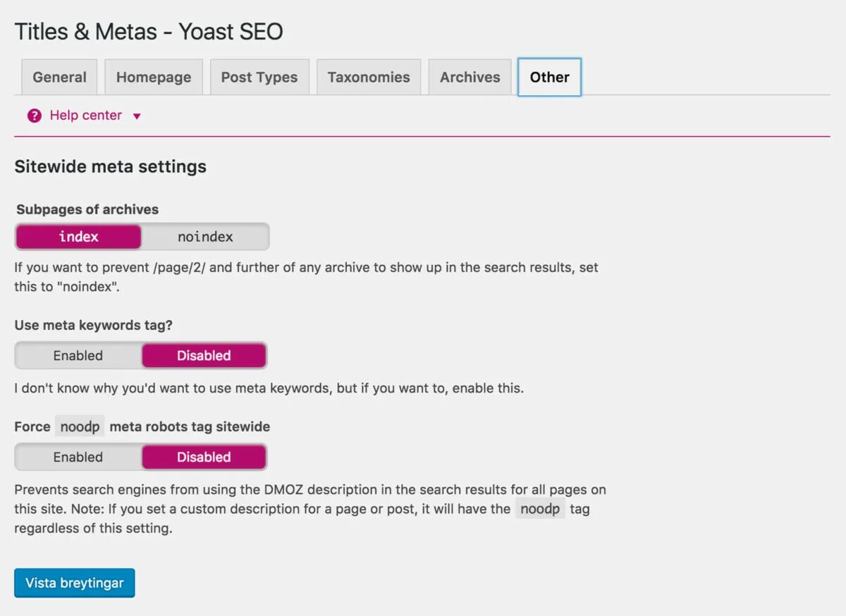Click the Titles & Metas page title

pyautogui.click(x=149, y=32)
